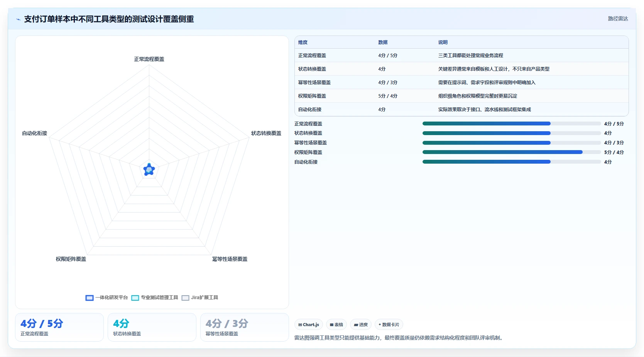Click the 专业测试管理工具 cyan legend swatch
The height and width of the screenshot is (357, 644).
[x=135, y=298]
